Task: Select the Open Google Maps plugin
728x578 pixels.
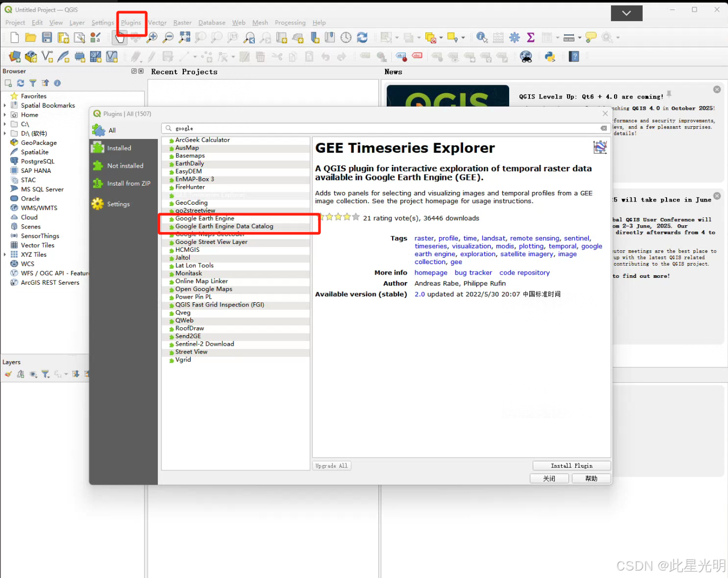Action: click(x=236, y=289)
